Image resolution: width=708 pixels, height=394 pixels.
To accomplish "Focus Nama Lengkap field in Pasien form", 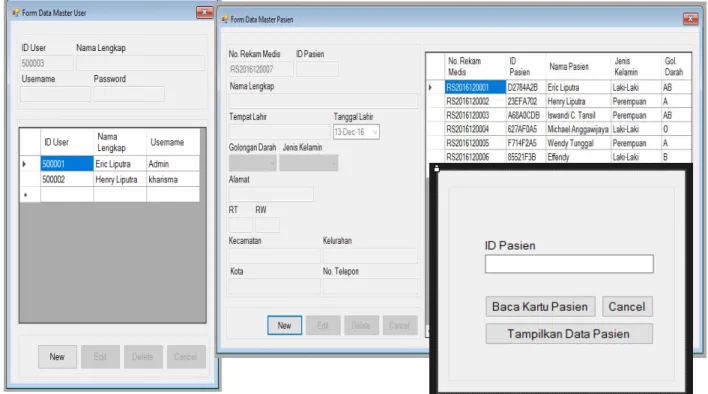I will click(x=323, y=101).
